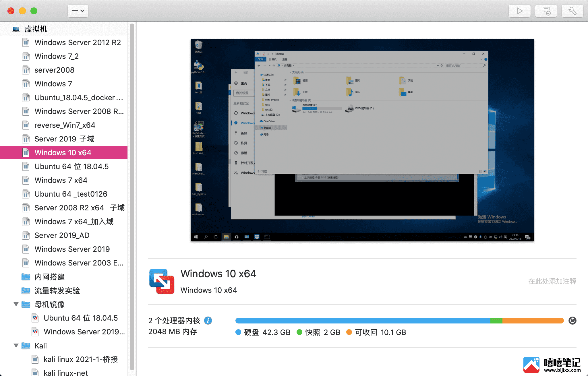Viewport: 588px width, 376px height.
Task: Click the Windows Server 2019 VM icon
Action: point(26,249)
